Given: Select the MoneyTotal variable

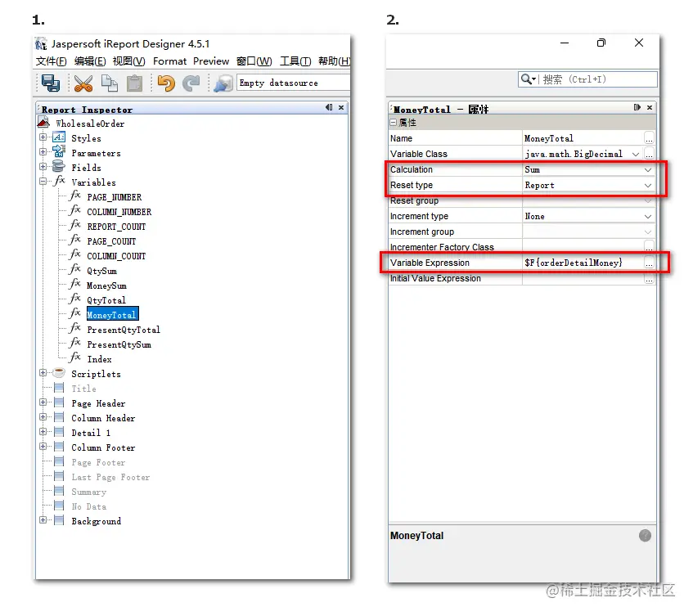Looking at the screenshot, I should click(112, 315).
